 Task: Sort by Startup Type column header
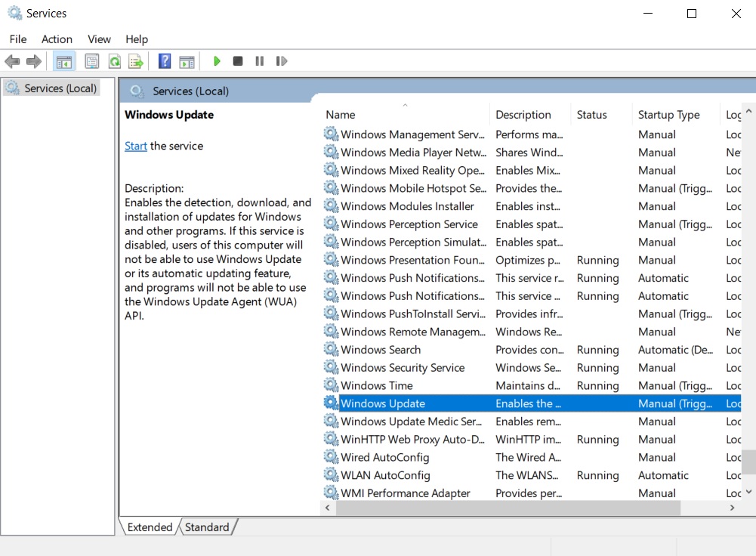(668, 115)
